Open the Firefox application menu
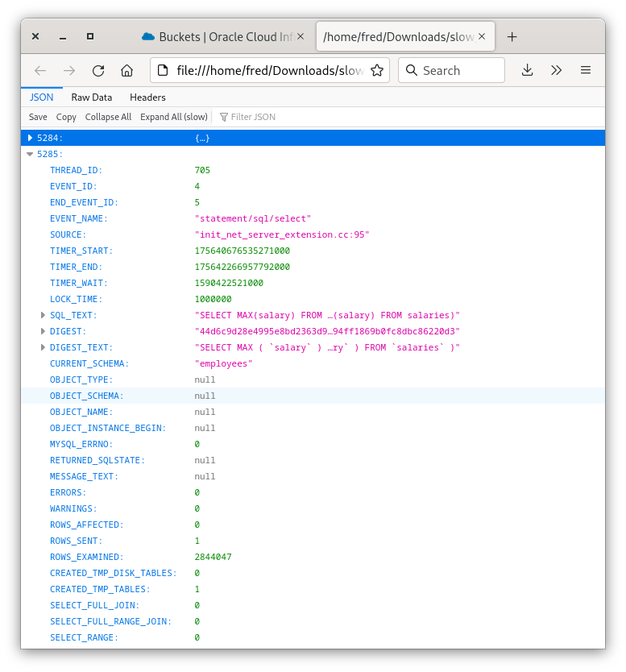The width and height of the screenshot is (626, 672). click(x=586, y=70)
